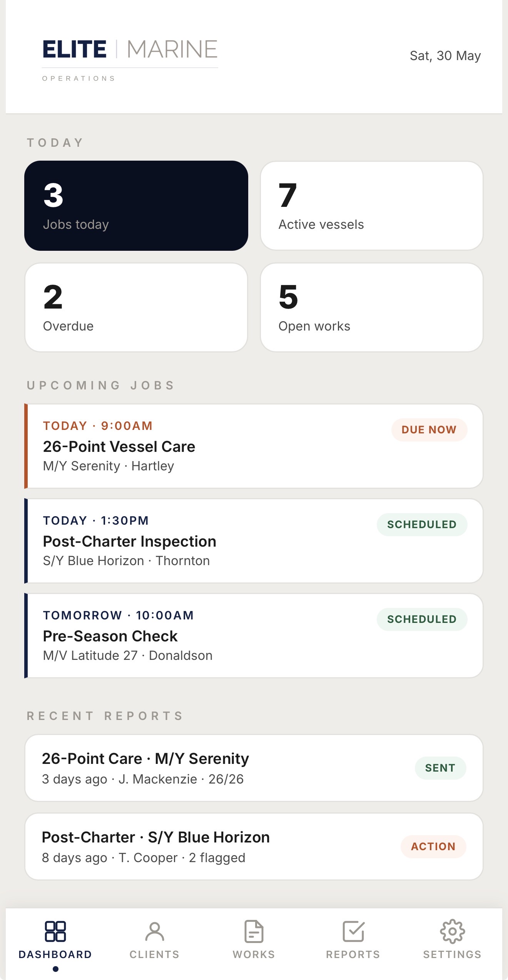Open the Dashboard grid icon
This screenshot has height=980, width=508.
[x=55, y=931]
